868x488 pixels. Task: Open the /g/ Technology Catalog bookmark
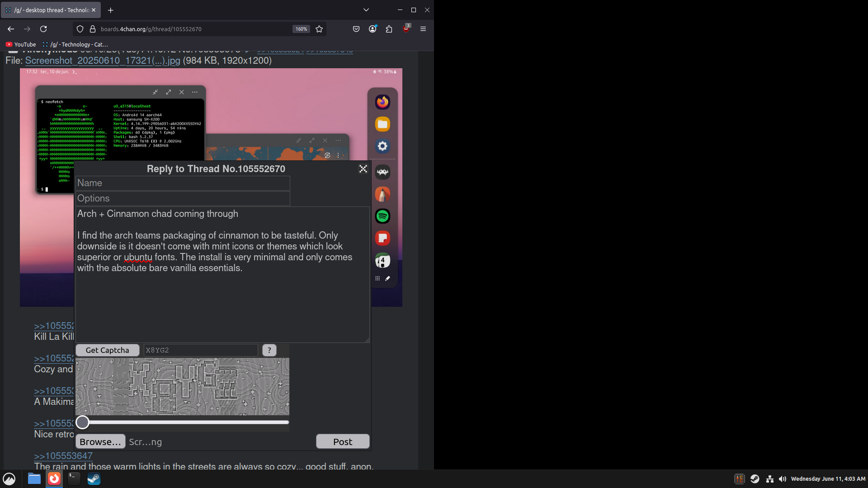75,44
